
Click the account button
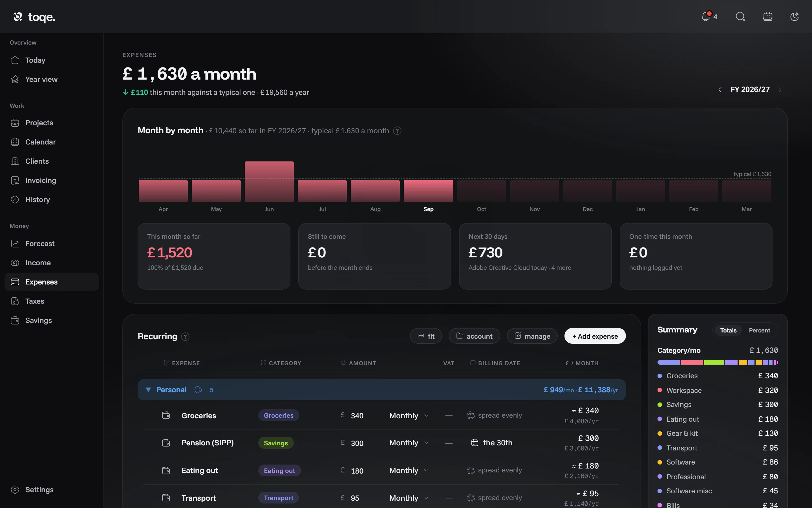point(474,336)
